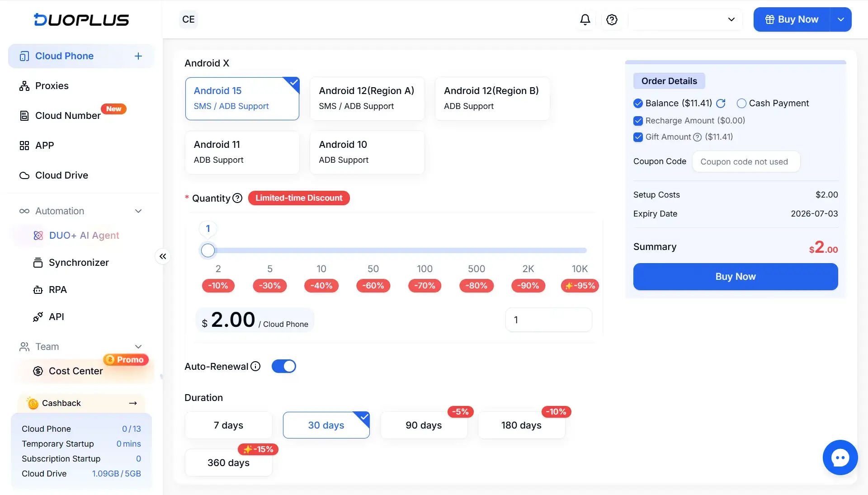
Task: Click the Coupon Code field
Action: coord(746,162)
